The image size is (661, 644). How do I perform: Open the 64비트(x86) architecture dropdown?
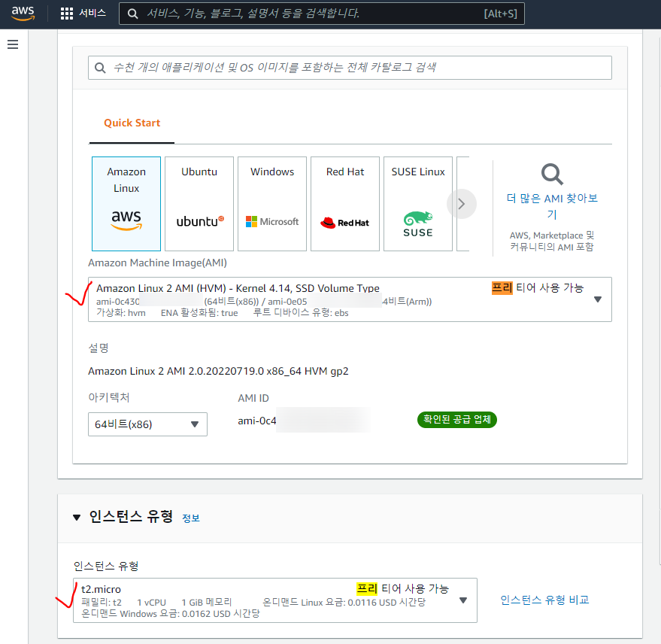coord(147,424)
